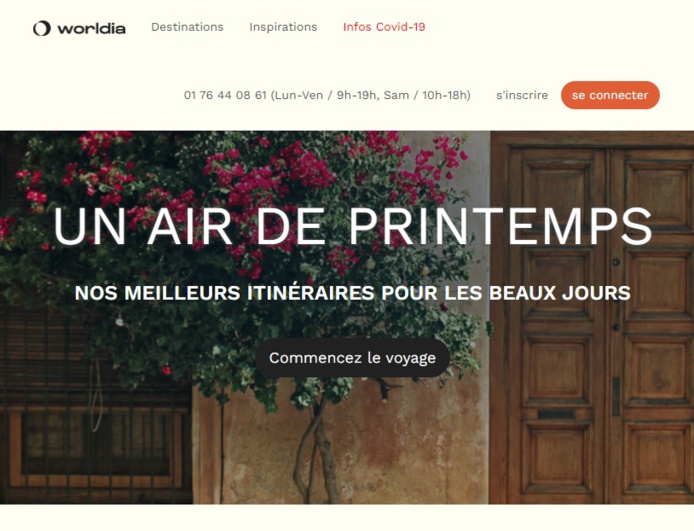
Task: Click the Lun-Ven opening hours text
Action: 370,95
